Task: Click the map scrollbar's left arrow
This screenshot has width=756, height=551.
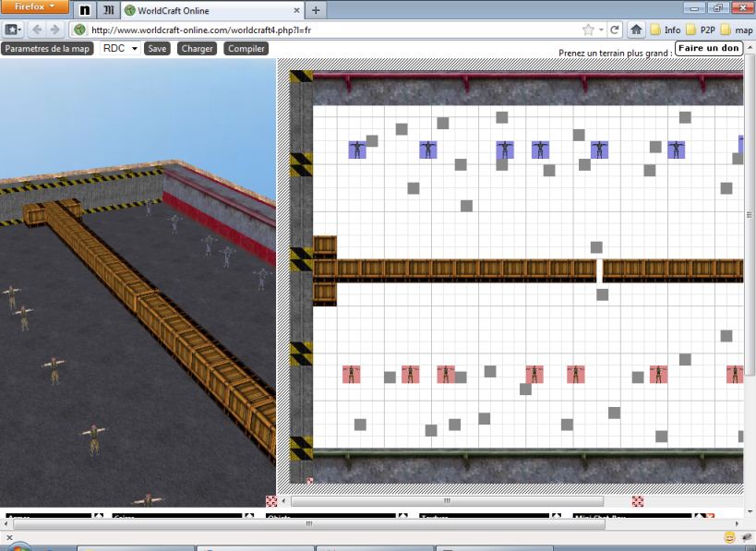Action: (284, 501)
